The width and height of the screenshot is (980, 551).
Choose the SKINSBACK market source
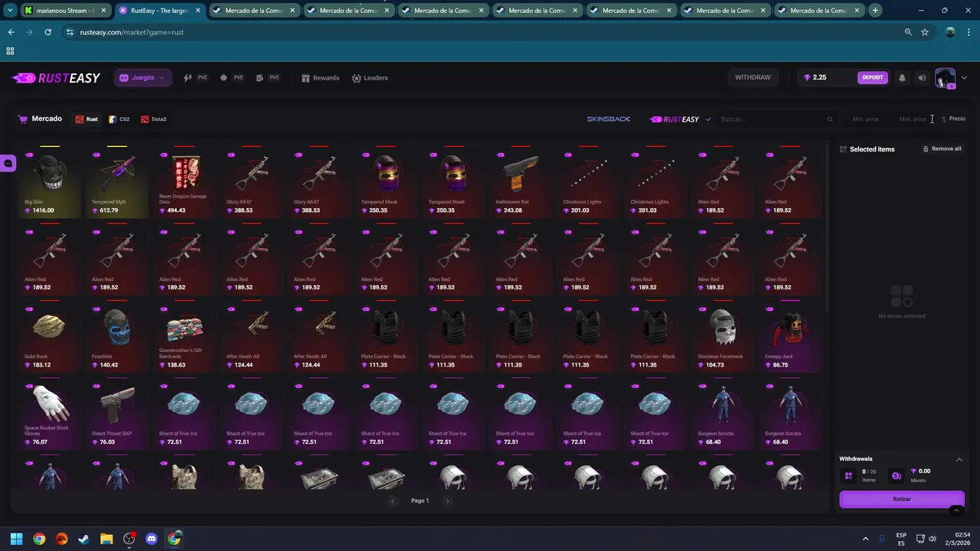[x=609, y=119]
